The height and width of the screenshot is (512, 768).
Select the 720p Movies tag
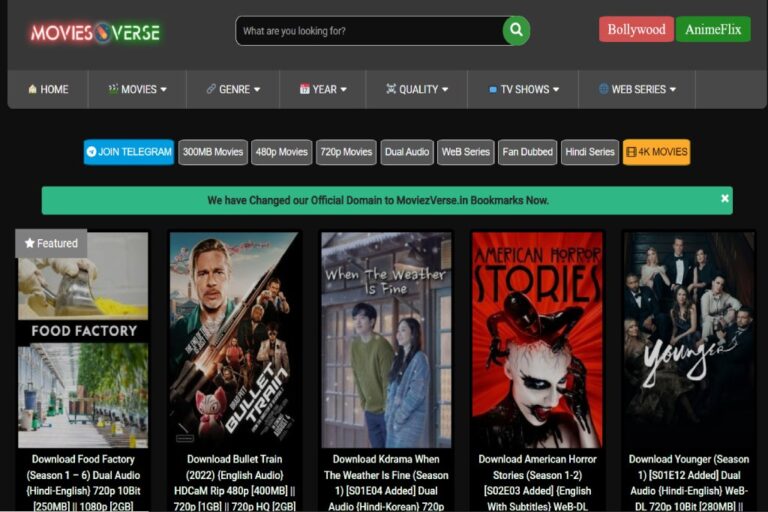346,152
